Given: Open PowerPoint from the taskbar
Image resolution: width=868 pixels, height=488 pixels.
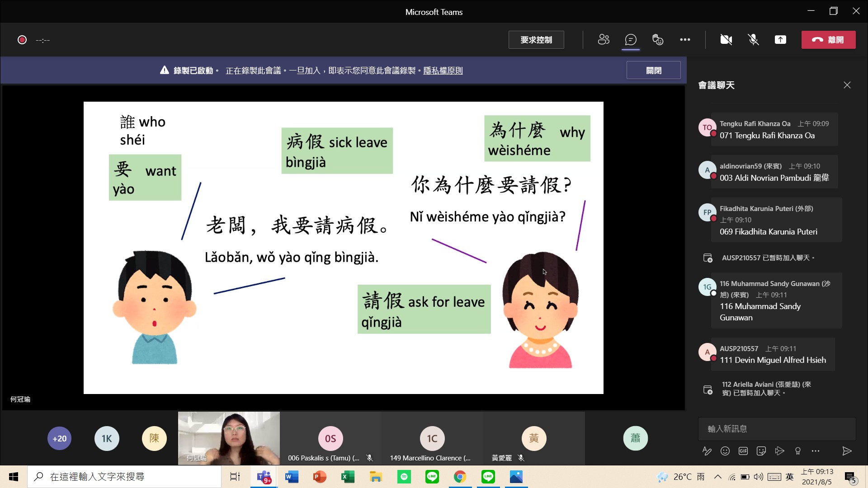Looking at the screenshot, I should [x=320, y=477].
